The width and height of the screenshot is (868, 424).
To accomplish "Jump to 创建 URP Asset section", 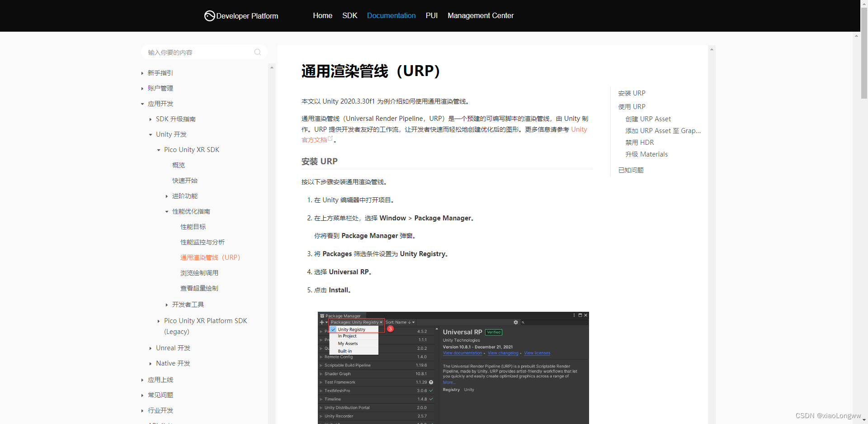I will [648, 119].
